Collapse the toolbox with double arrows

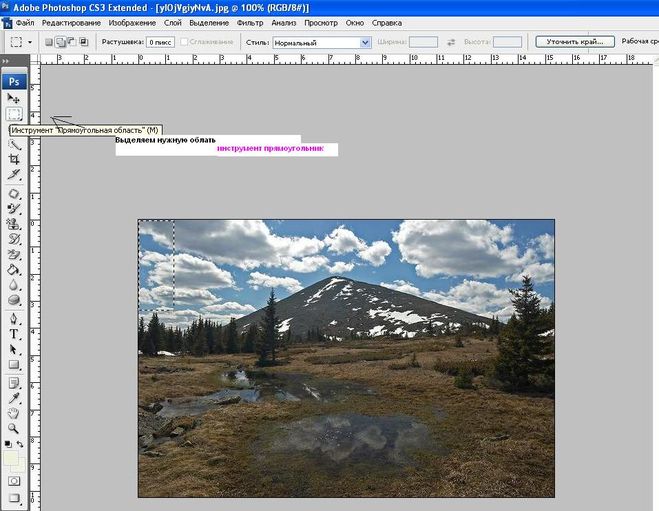pos(6,61)
